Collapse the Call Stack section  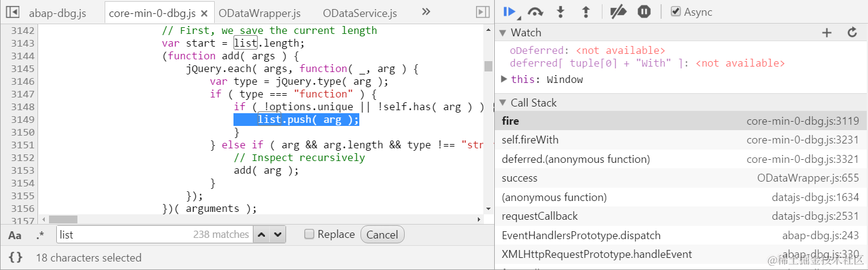coord(501,103)
